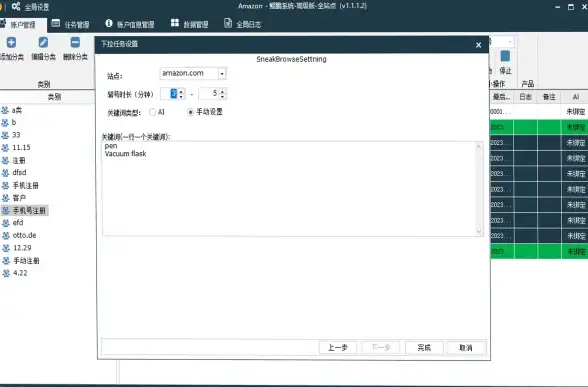Click the icon beside category efd
Screen dimensions: 588x387
(6, 223)
